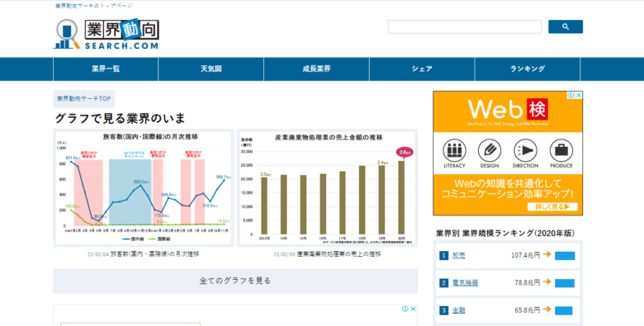Click the LITERACY icon in ad
The width and height of the screenshot is (644, 326).
coord(454,154)
